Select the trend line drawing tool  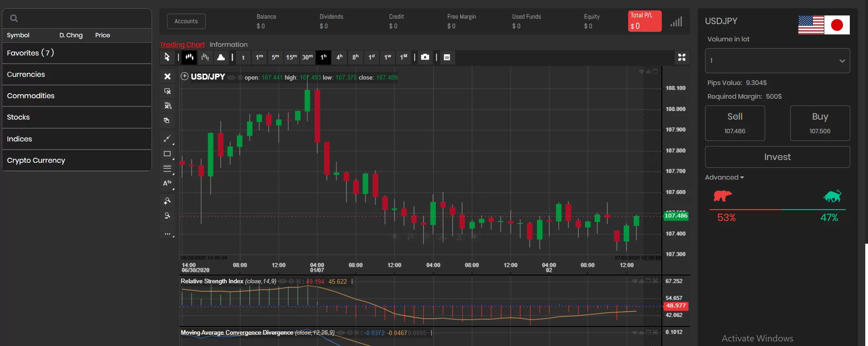tap(168, 138)
